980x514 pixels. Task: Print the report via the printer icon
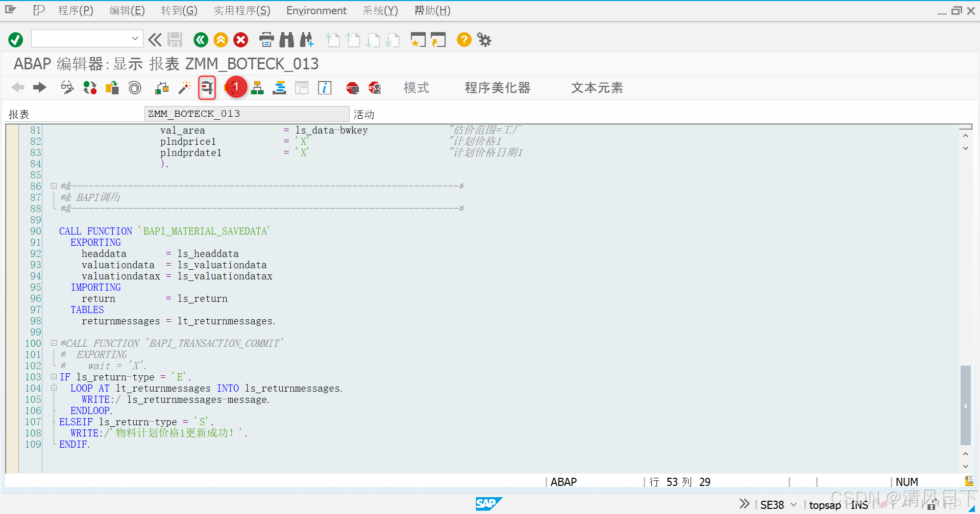click(x=267, y=39)
